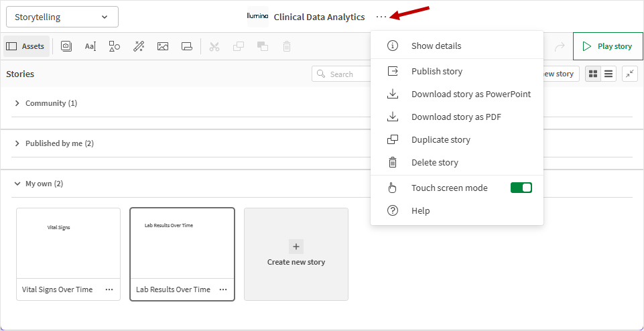Viewport: 644px width, 331px height.
Task: Switch to grid view
Action: click(593, 74)
